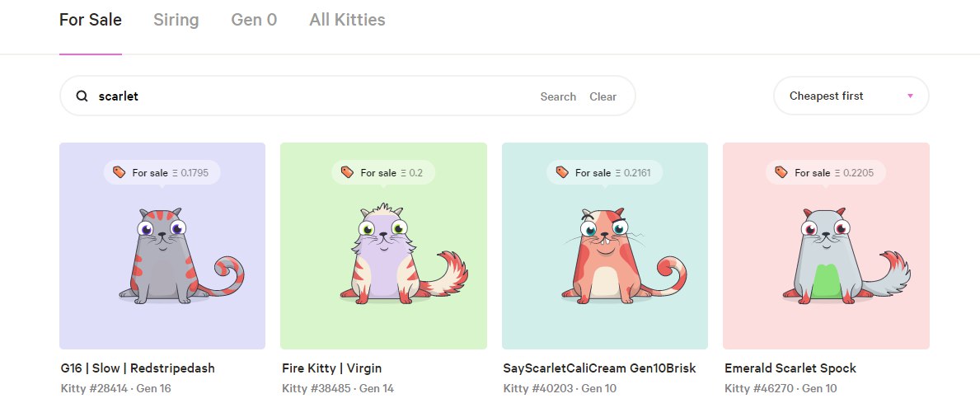Open the Emerald Scarlet Spock title link
Viewport: 980px width, 403px height.
click(x=790, y=368)
